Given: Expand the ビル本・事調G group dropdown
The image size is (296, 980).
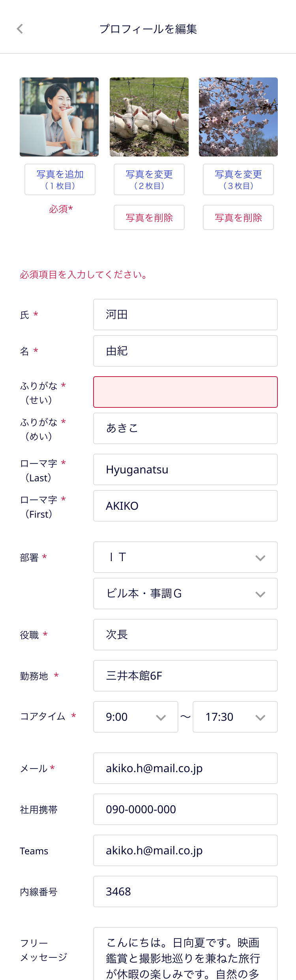Looking at the screenshot, I should (x=185, y=594).
